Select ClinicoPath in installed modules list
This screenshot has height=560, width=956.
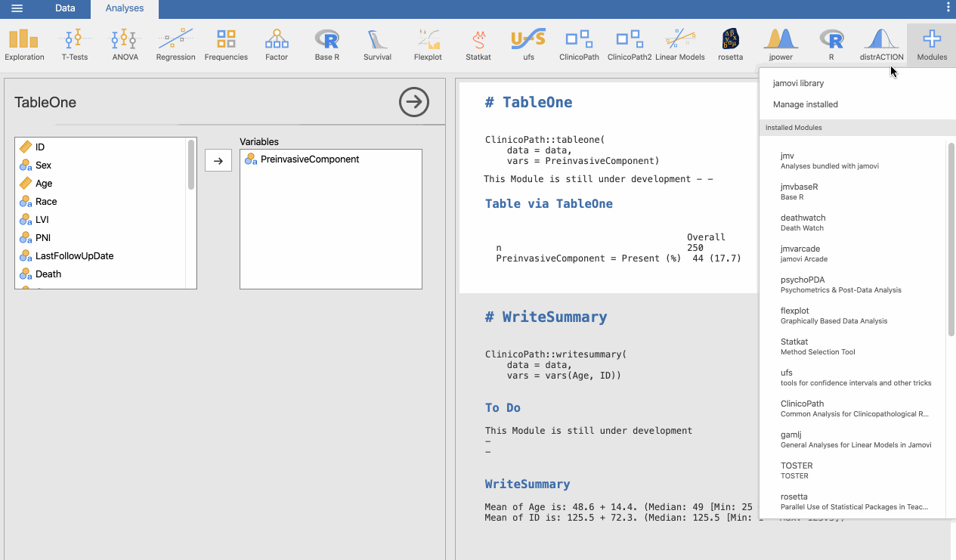coord(854,408)
